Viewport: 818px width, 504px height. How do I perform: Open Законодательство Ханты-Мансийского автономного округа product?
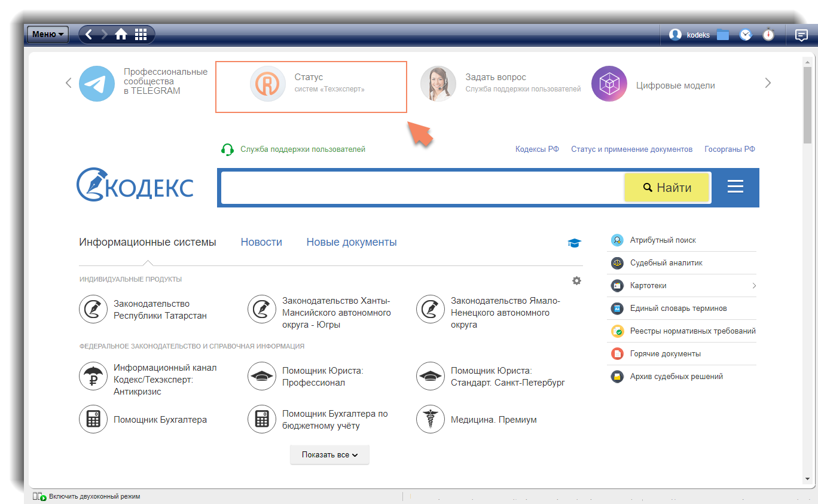coord(321,313)
